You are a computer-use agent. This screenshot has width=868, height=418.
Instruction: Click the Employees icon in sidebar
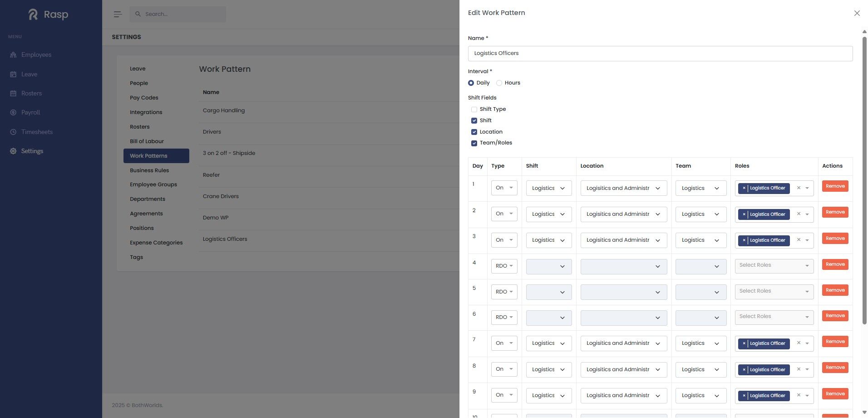click(x=13, y=55)
